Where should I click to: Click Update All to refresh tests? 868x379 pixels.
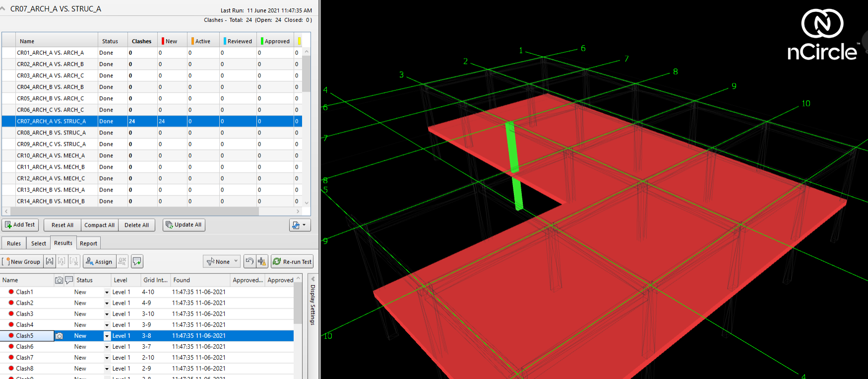pyautogui.click(x=184, y=225)
